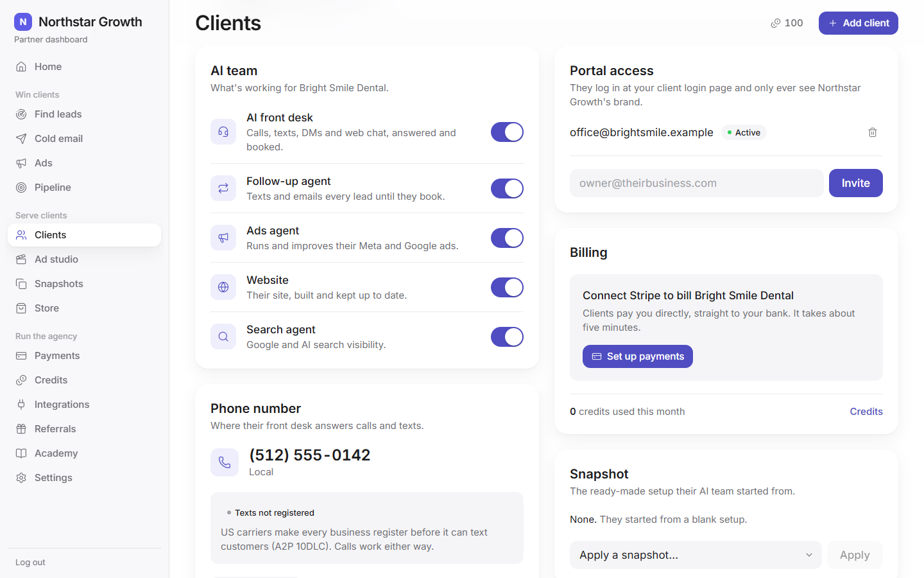Image resolution: width=924 pixels, height=578 pixels.
Task: Click the Active status badge
Action: (x=744, y=132)
